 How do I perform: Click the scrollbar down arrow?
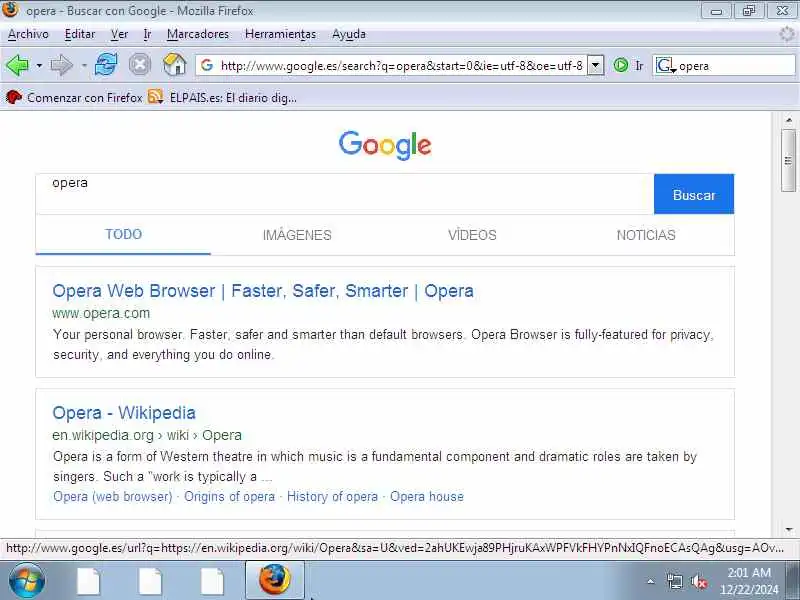[x=789, y=530]
